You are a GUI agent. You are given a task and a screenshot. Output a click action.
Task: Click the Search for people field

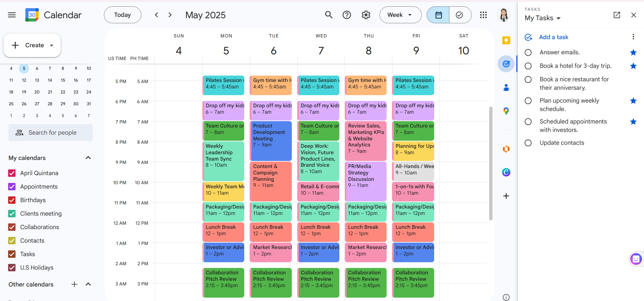[51, 133]
